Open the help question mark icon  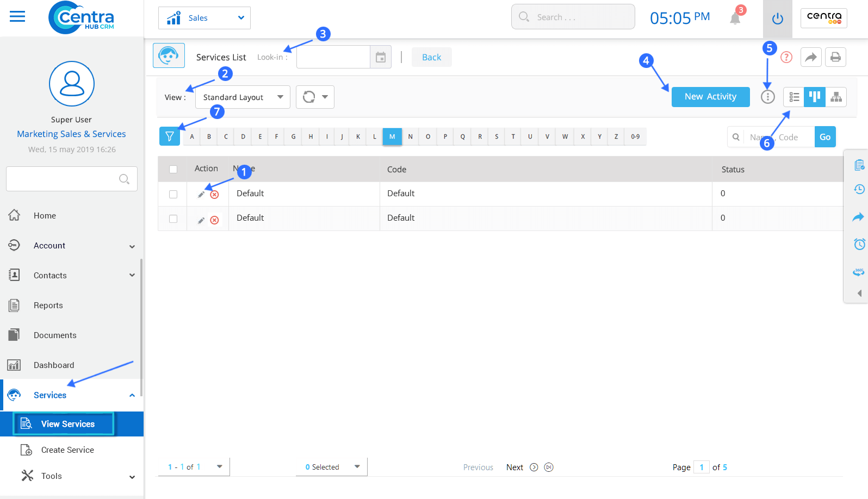[786, 57]
